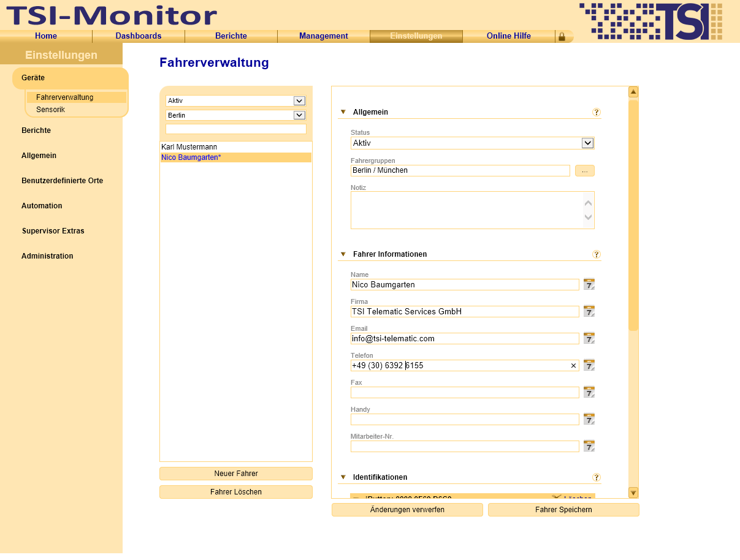Open Sensorik in sidebar

coord(50,110)
